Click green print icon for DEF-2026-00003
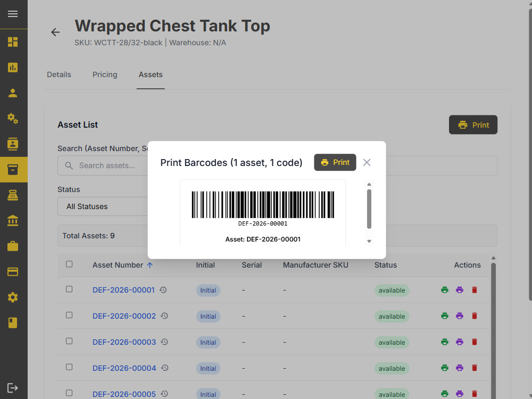The width and height of the screenshot is (532, 399). (x=444, y=342)
